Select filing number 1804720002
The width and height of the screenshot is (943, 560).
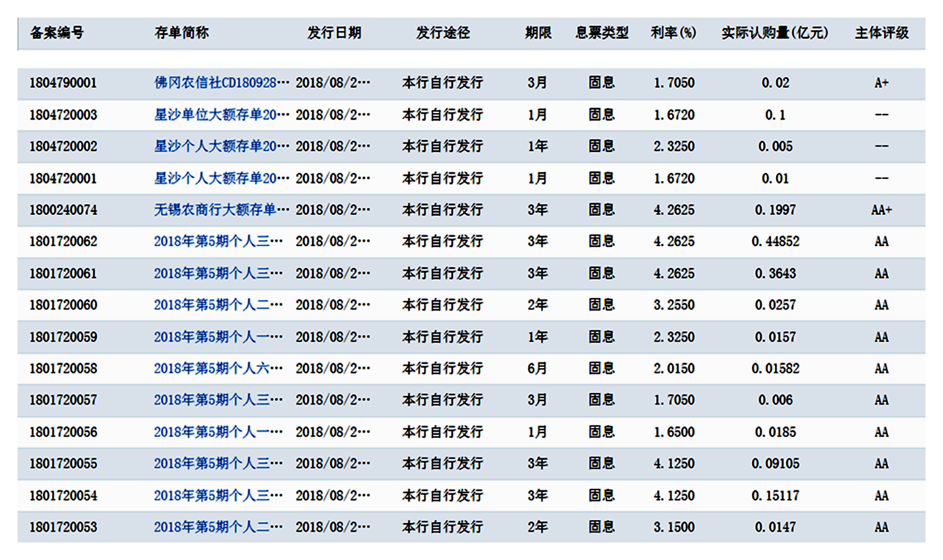click(x=63, y=146)
